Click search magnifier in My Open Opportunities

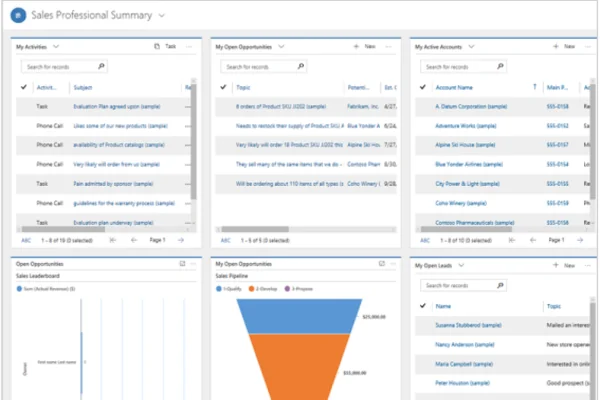[x=301, y=66]
